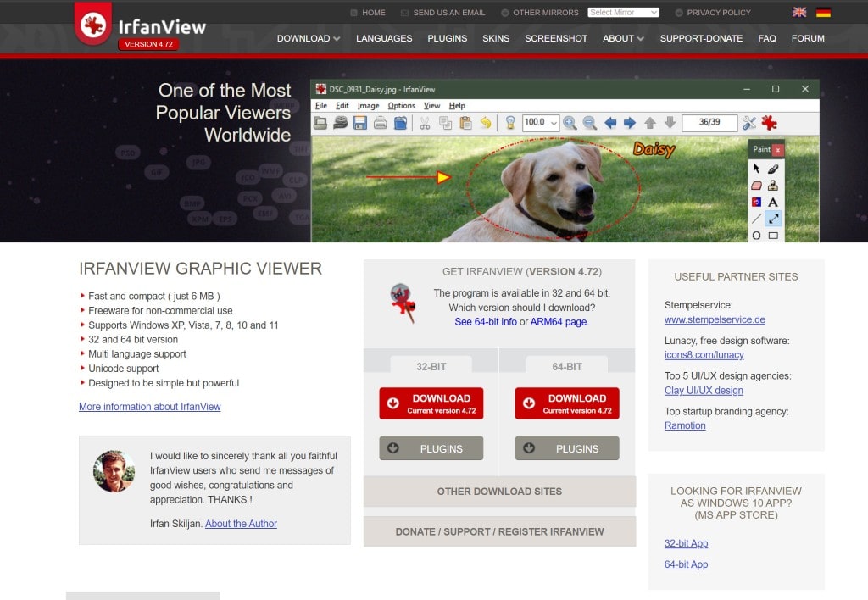868x600 pixels.
Task: Expand the About navigation menu
Action: click(623, 38)
